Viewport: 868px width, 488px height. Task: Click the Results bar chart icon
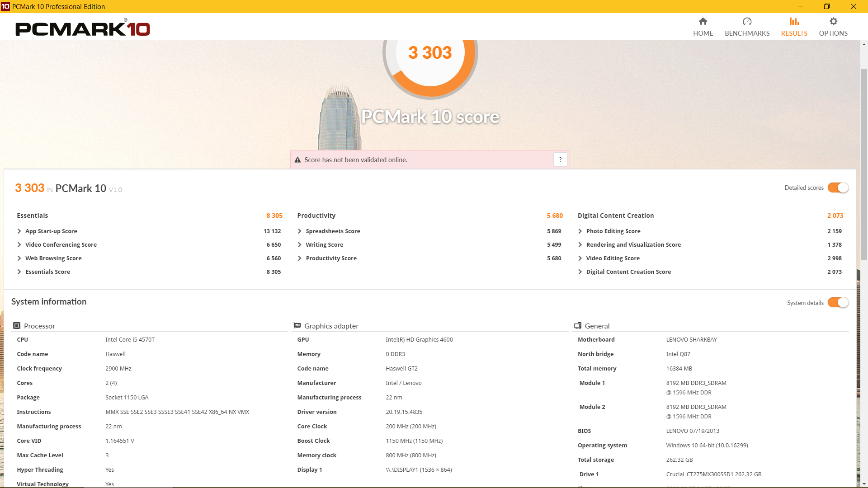[794, 21]
